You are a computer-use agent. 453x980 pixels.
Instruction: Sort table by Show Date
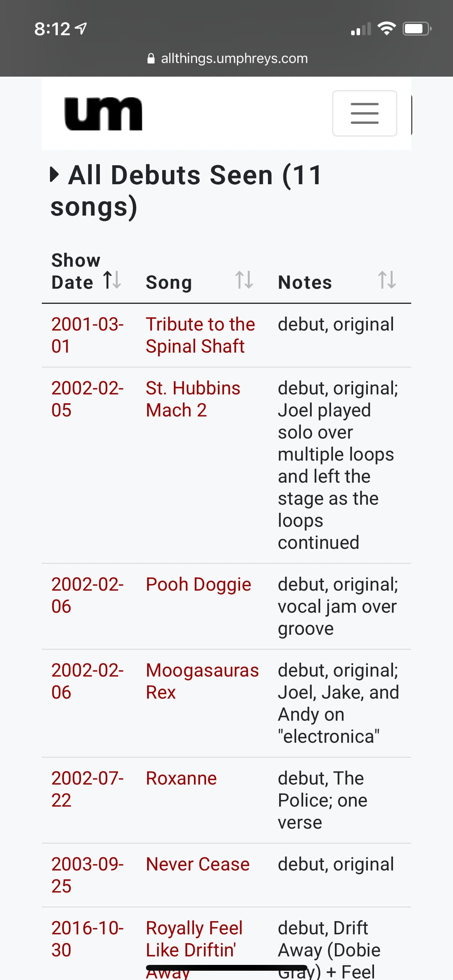point(112,280)
